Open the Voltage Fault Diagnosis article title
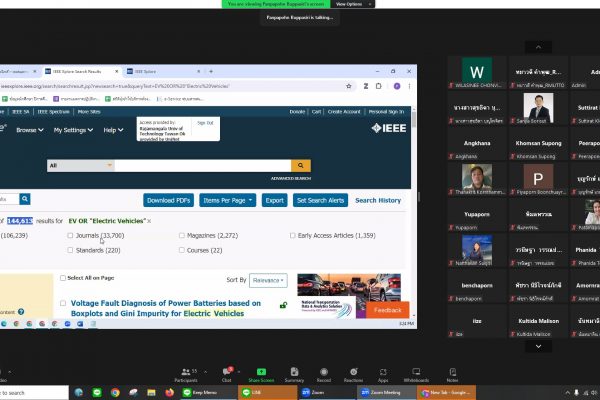 [166, 308]
